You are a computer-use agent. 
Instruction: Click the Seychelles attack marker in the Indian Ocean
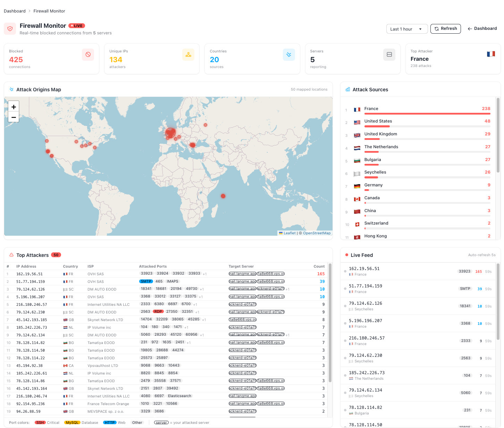click(223, 196)
